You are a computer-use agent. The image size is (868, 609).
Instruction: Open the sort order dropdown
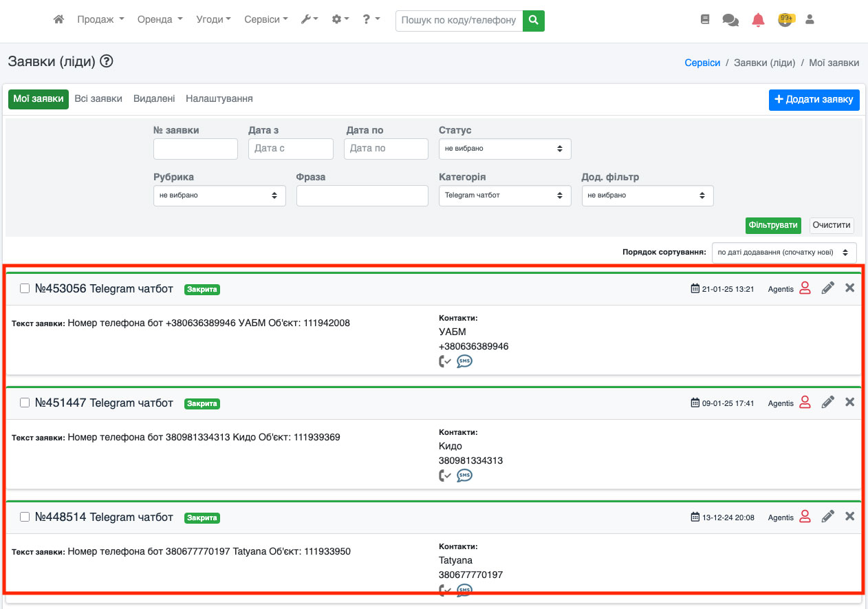[x=783, y=253]
